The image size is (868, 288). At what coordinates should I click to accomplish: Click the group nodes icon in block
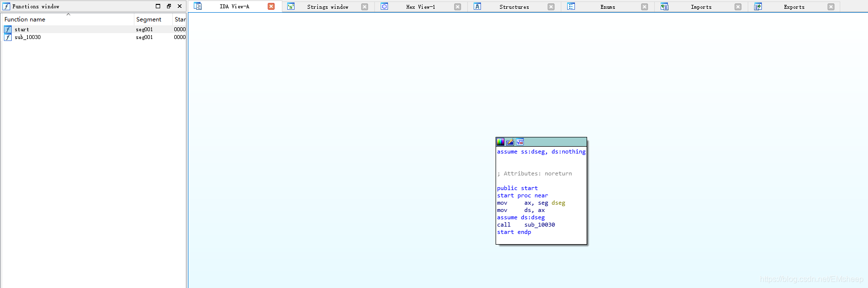(x=520, y=142)
